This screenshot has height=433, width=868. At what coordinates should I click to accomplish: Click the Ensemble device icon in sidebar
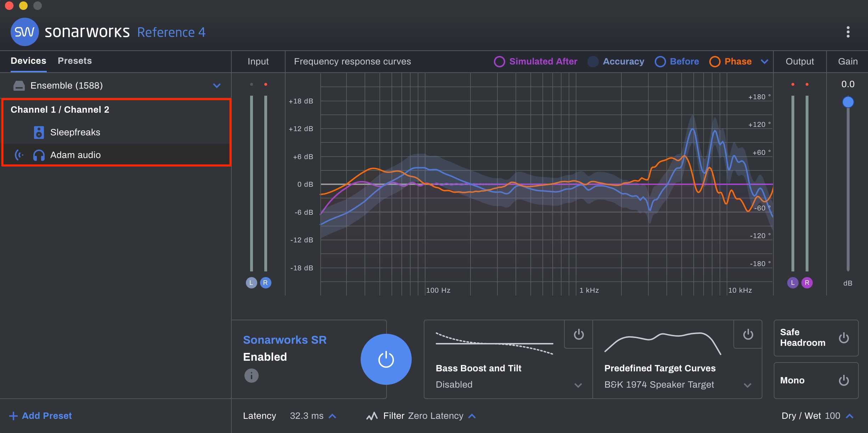[19, 85]
